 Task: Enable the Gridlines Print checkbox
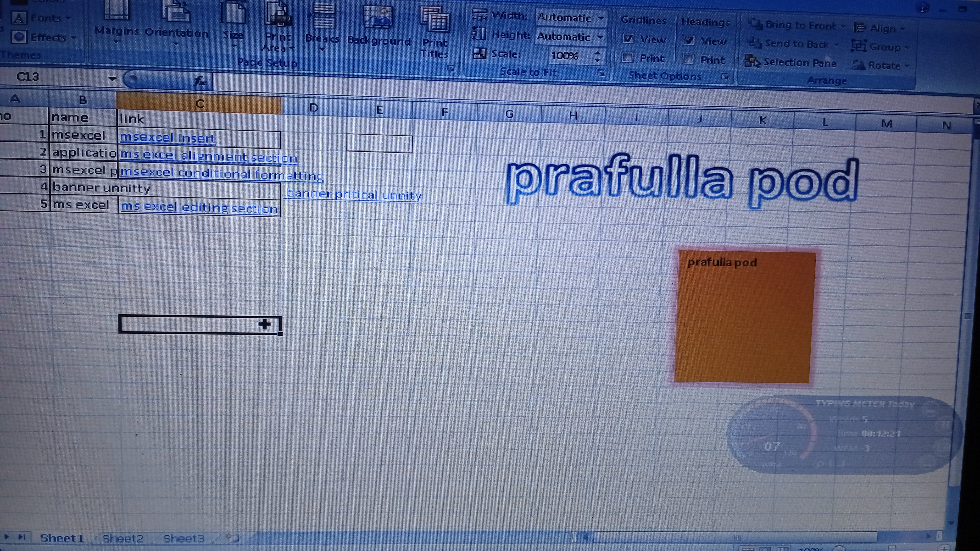pyautogui.click(x=627, y=58)
